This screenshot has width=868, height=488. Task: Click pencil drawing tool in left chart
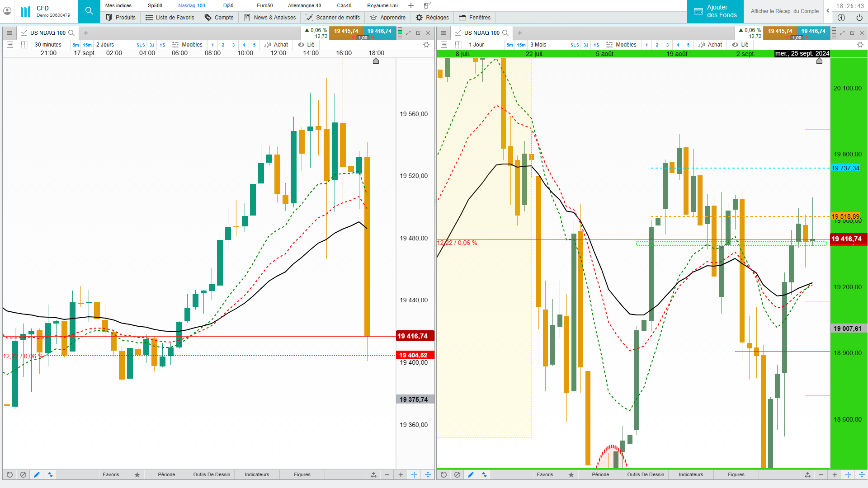point(37,474)
